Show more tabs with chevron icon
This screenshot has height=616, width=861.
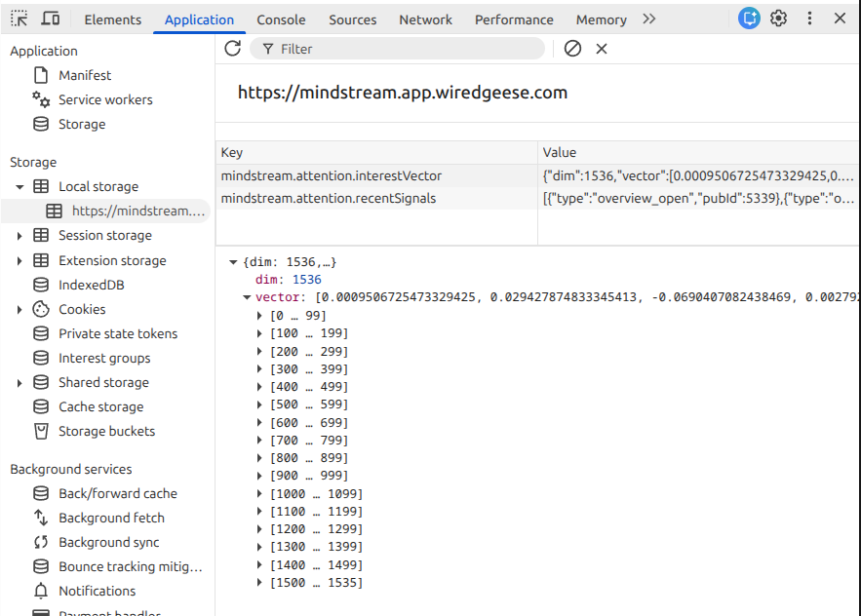(649, 19)
